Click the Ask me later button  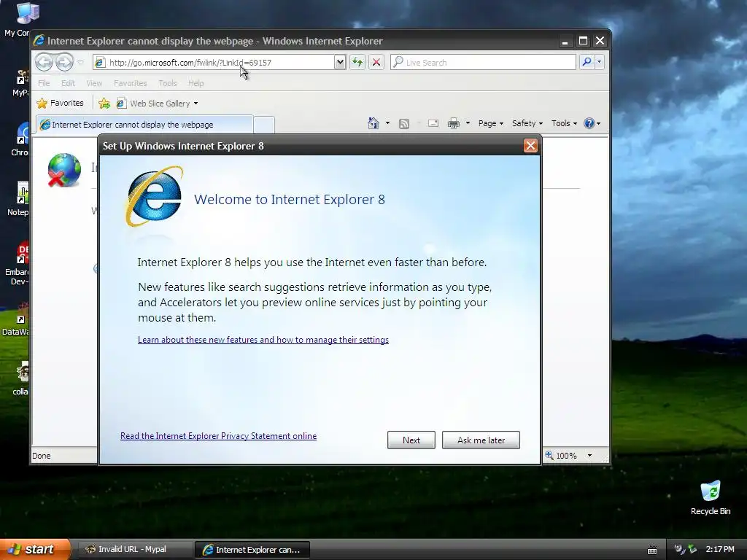click(x=481, y=440)
